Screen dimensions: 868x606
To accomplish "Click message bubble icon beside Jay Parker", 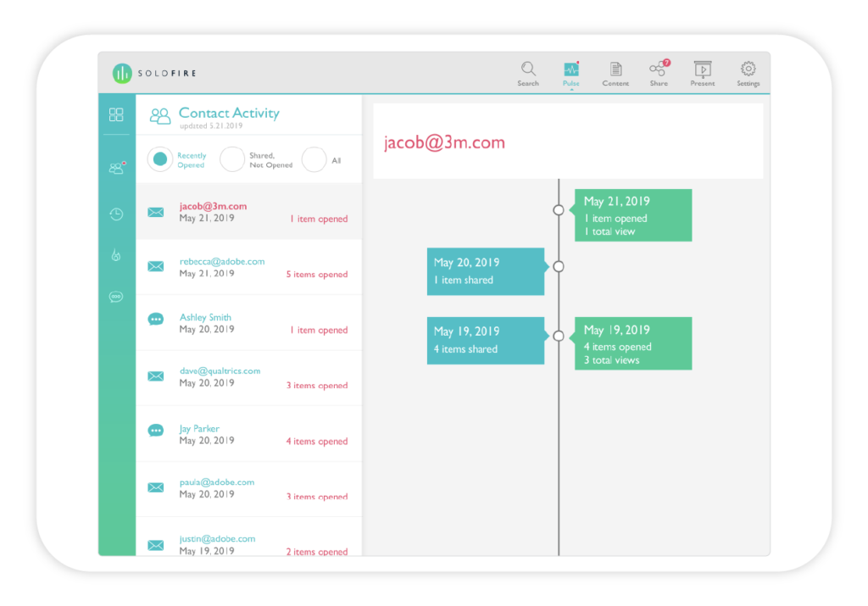I will [156, 431].
